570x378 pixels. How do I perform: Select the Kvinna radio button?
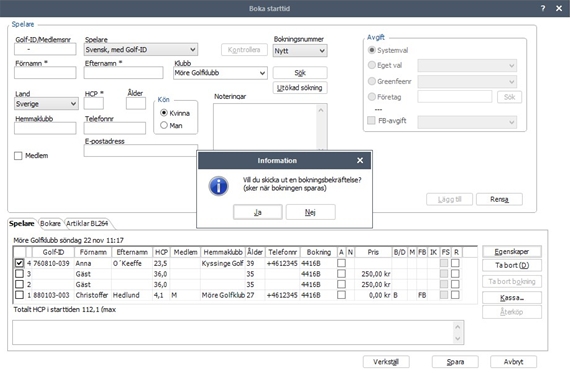[x=164, y=113]
